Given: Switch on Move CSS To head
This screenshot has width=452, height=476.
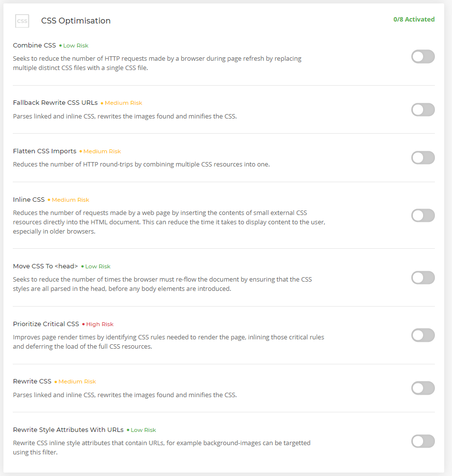Looking at the screenshot, I should click(x=423, y=278).
